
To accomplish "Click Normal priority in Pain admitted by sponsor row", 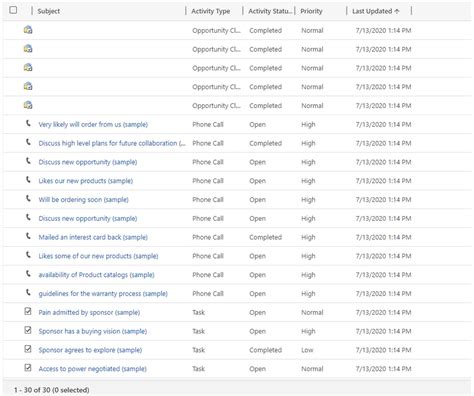I will (312, 313).
